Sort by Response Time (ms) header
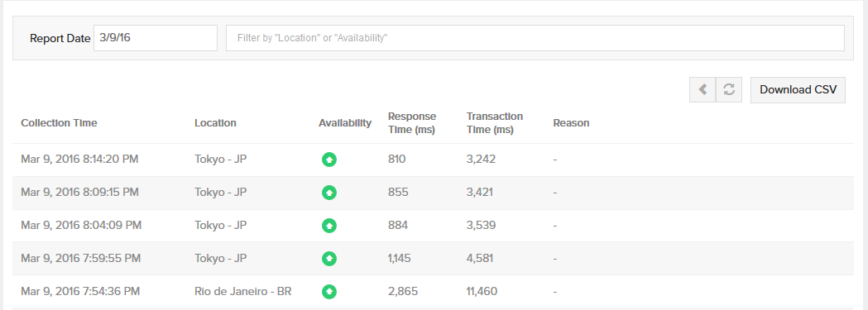The width and height of the screenshot is (868, 310). click(x=412, y=123)
